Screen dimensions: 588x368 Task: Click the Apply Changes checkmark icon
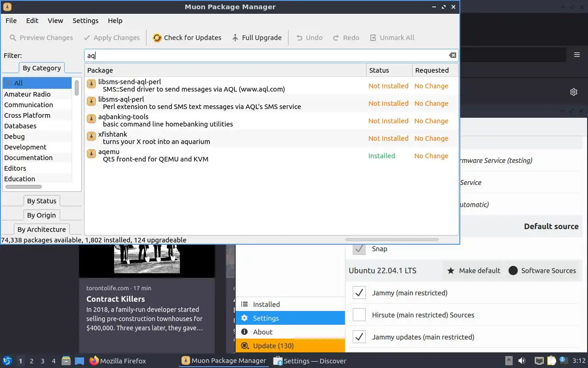(87, 38)
